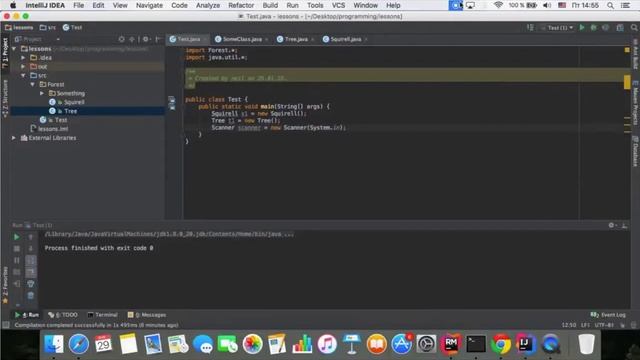Click the yellow warning stripe marker
The width and height of the screenshot is (640, 360).
(x=627, y=82)
